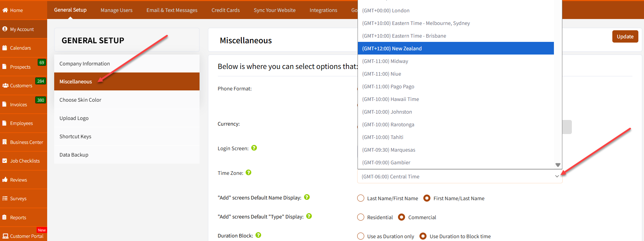Open the General Setup tab
This screenshot has width=644, height=241.
pos(70,10)
